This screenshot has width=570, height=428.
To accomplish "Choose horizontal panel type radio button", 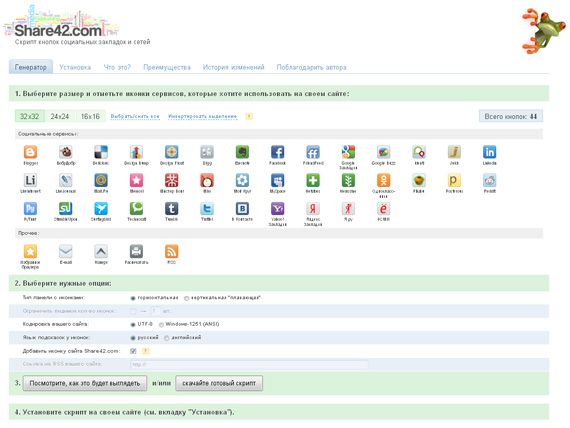I will [x=133, y=298].
